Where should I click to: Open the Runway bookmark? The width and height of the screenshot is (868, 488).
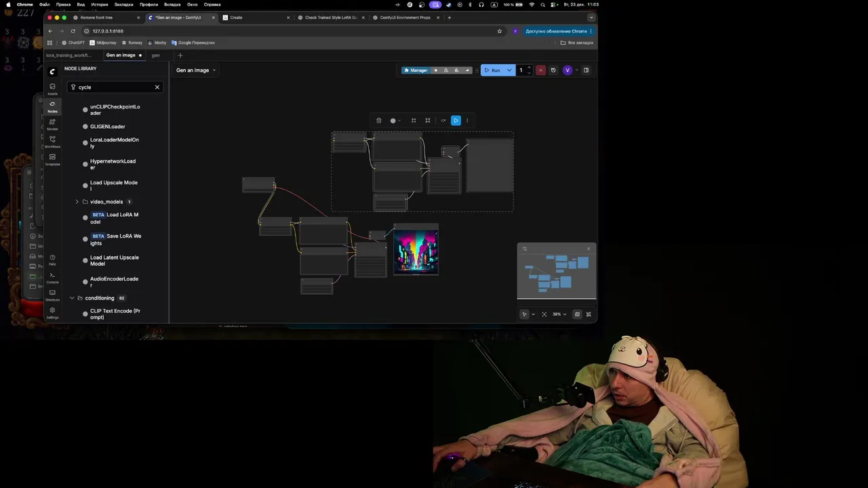pyautogui.click(x=132, y=43)
